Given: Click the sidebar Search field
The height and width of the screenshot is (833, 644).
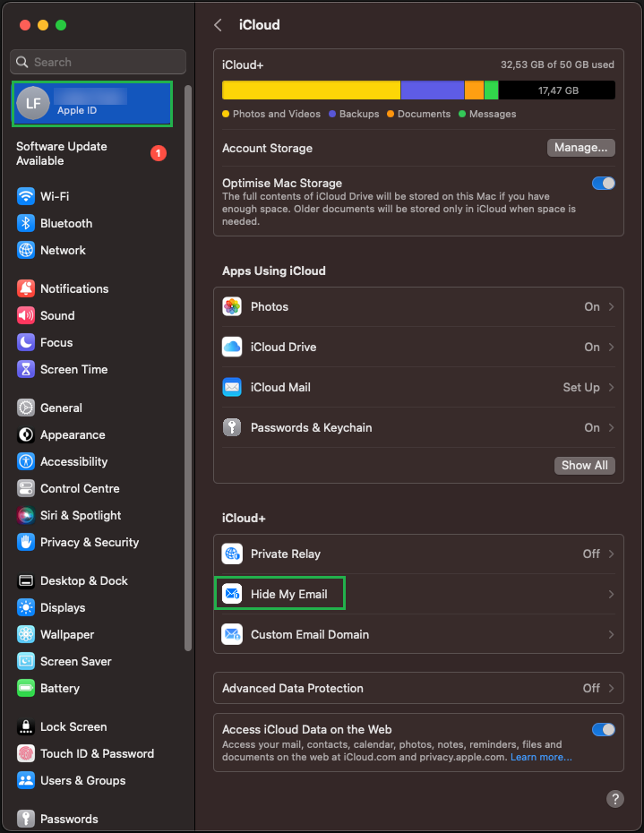Looking at the screenshot, I should point(98,62).
